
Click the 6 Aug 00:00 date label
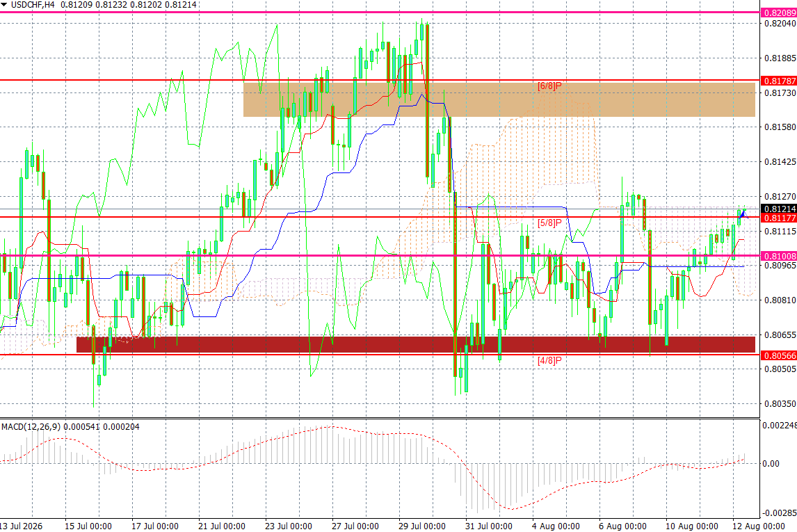(x=622, y=526)
